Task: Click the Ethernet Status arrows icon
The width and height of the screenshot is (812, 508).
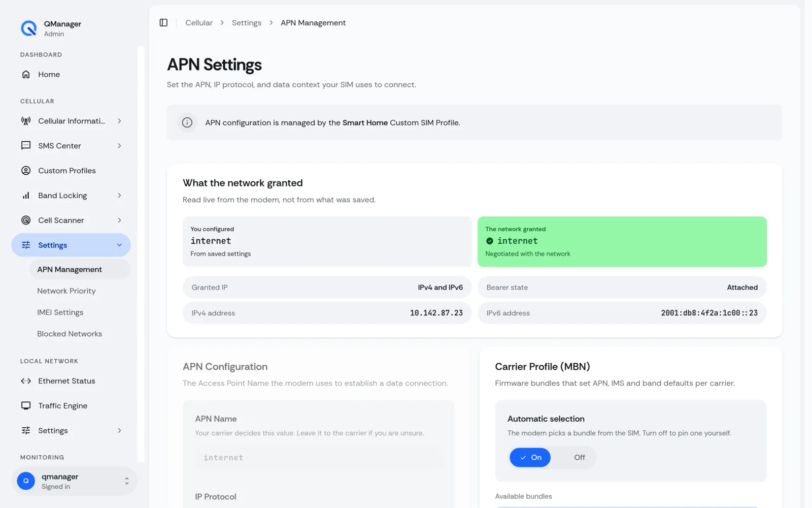Action: 26,381
